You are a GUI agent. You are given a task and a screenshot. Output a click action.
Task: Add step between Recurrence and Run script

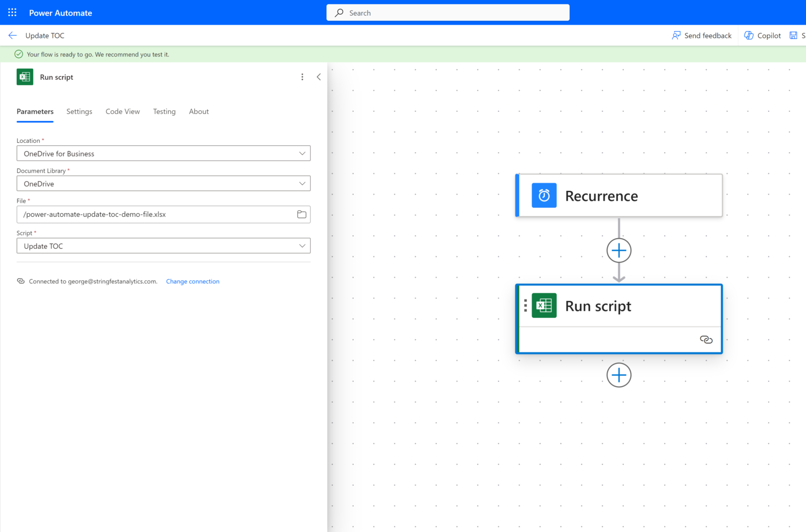click(x=619, y=251)
